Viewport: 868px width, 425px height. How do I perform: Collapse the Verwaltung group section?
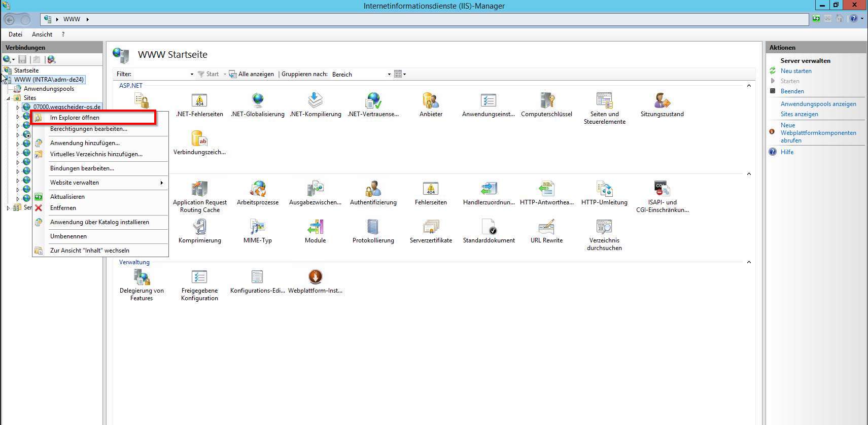click(x=749, y=262)
